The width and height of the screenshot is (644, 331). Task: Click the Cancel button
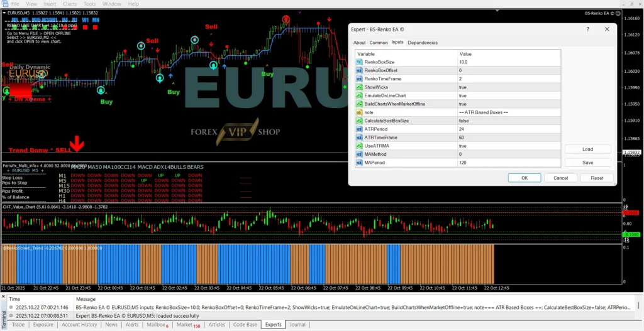click(560, 178)
